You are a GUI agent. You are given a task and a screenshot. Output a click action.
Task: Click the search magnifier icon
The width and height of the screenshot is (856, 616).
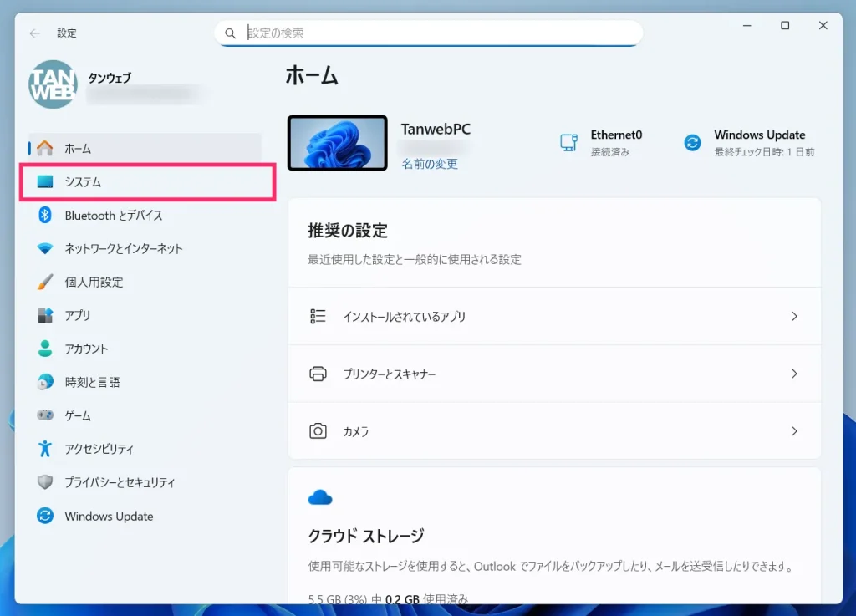pos(231,33)
